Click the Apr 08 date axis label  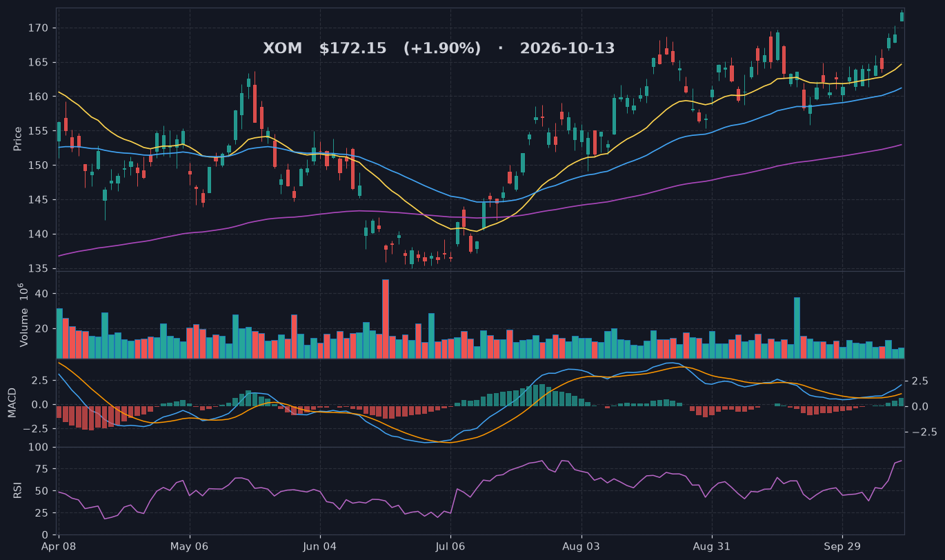pos(59,546)
